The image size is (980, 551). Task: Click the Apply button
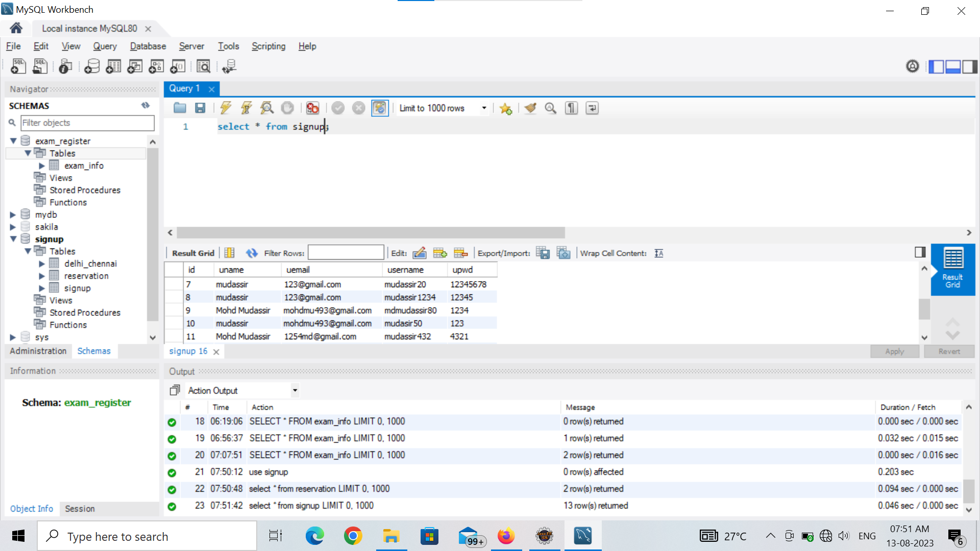[x=894, y=352]
